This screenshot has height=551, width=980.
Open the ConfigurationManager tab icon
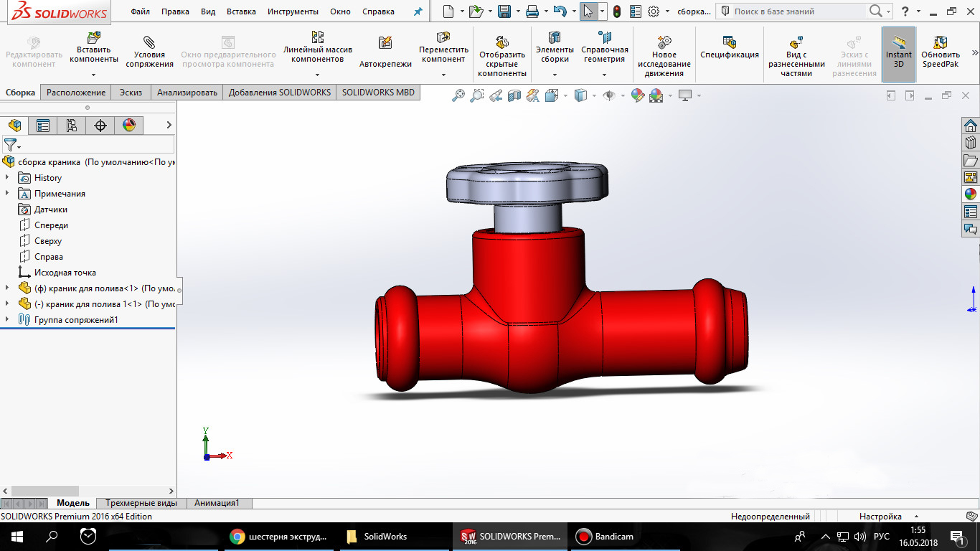click(72, 126)
